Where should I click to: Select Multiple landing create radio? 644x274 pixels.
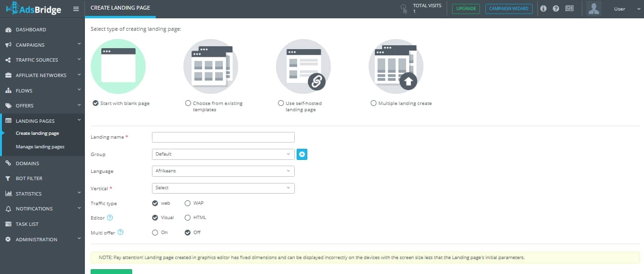(x=373, y=103)
